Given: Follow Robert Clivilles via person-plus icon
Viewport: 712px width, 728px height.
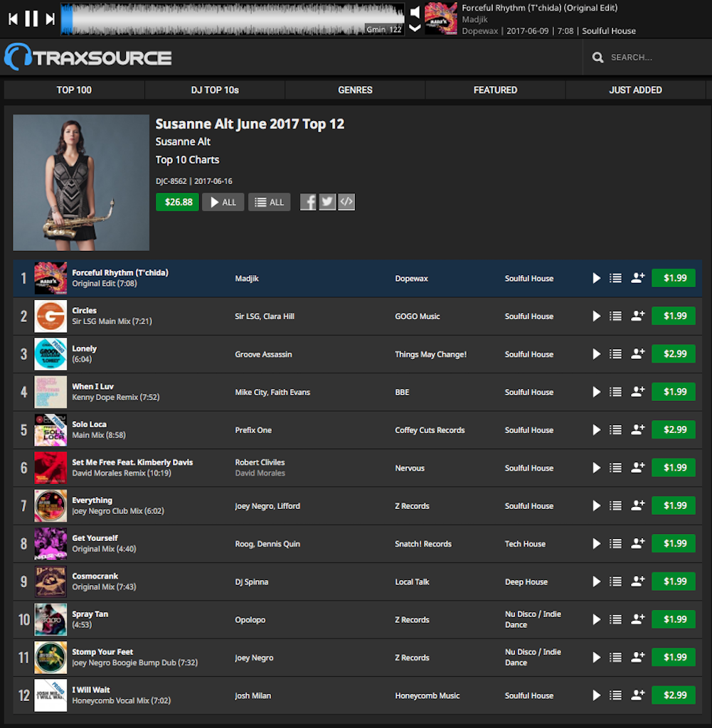Looking at the screenshot, I should (638, 468).
